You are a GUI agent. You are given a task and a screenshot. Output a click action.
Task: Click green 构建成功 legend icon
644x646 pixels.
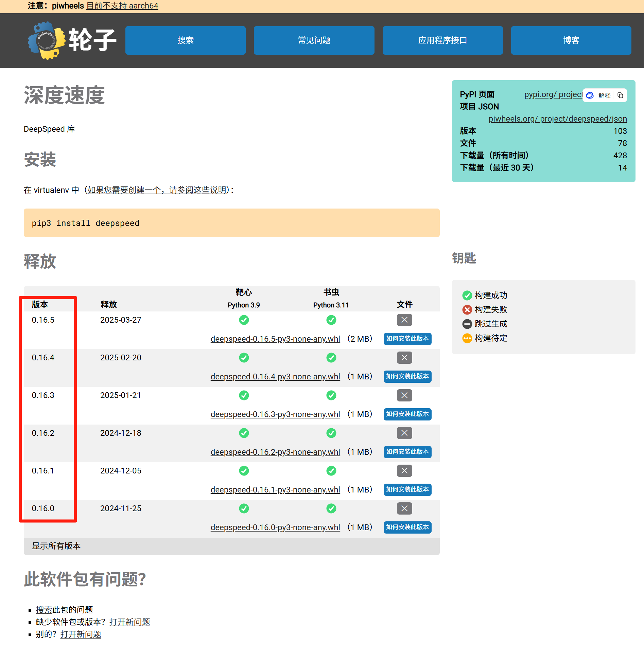(x=467, y=295)
